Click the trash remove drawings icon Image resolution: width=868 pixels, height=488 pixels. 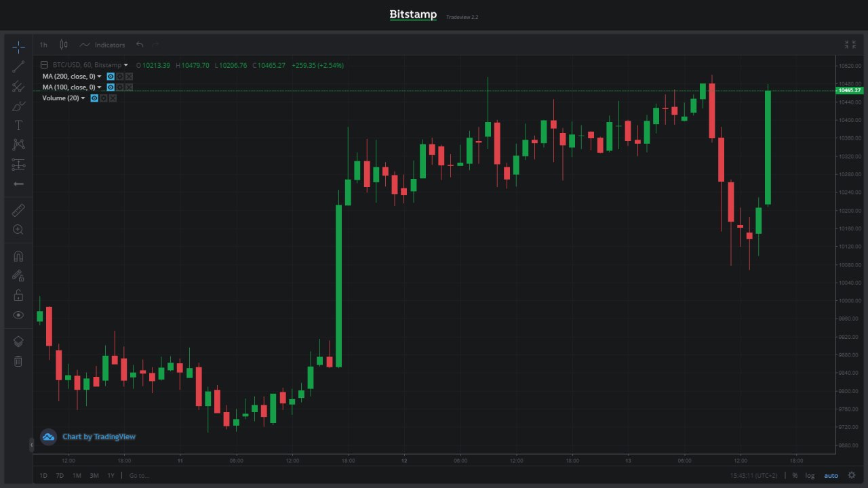pyautogui.click(x=18, y=361)
